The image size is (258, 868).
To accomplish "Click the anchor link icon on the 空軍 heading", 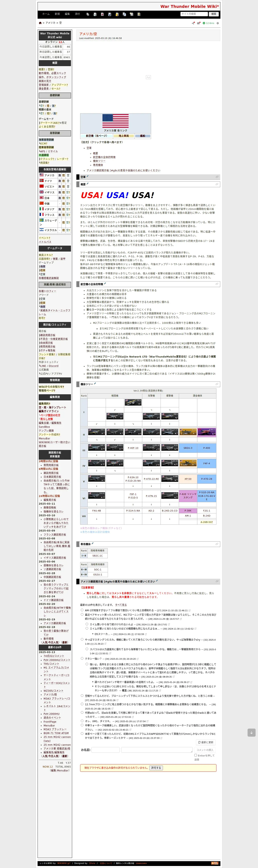I will [217, 177].
